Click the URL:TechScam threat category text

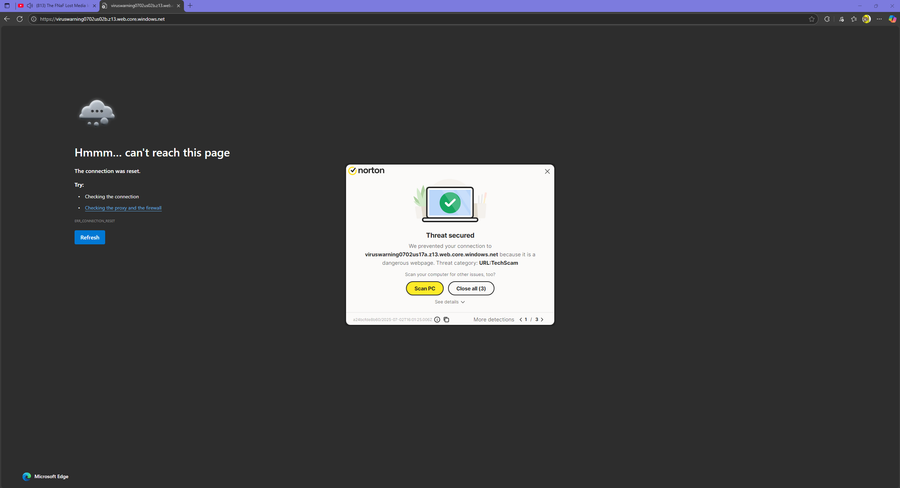tap(498, 263)
